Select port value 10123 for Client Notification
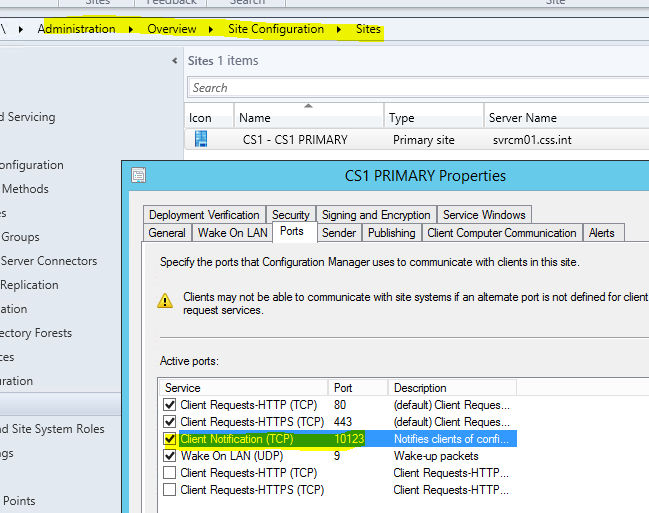 tap(349, 438)
